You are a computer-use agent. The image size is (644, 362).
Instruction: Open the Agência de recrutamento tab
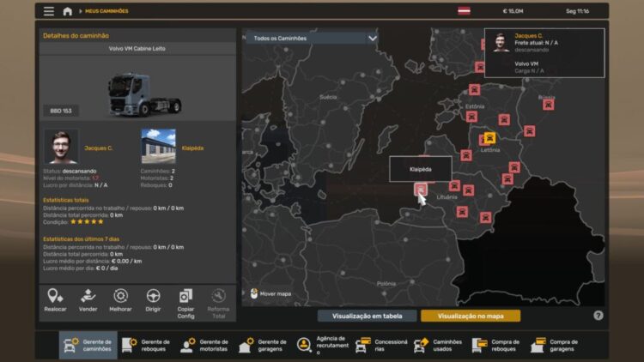[322, 345]
